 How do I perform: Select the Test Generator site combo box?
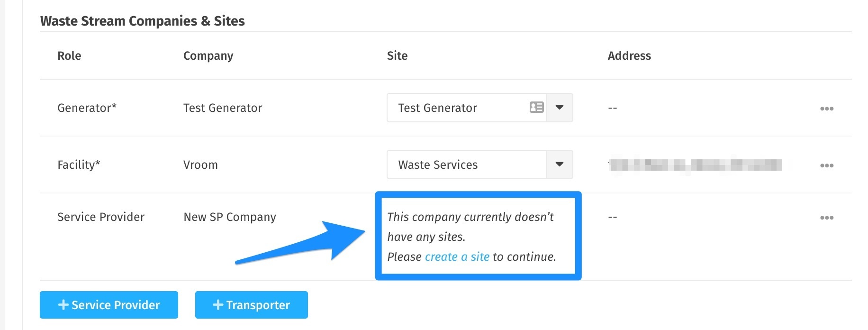pyautogui.click(x=480, y=108)
